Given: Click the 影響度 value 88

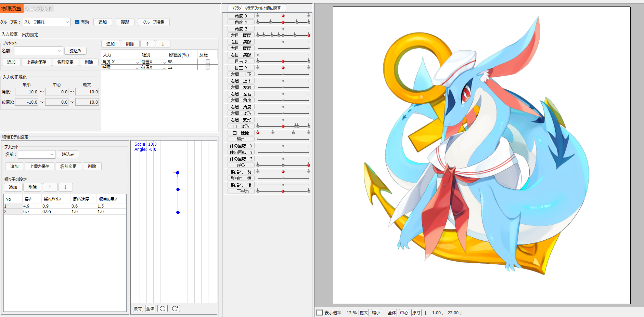Looking at the screenshot, I should pyautogui.click(x=182, y=62).
